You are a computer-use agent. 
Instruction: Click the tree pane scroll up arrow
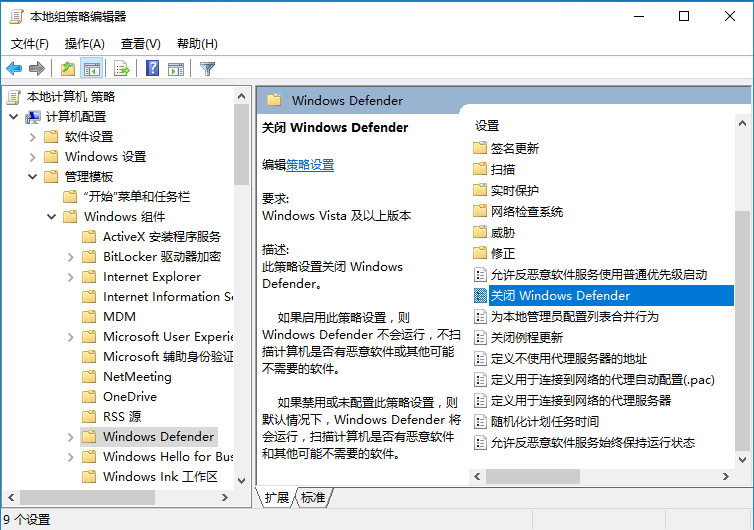click(241, 96)
